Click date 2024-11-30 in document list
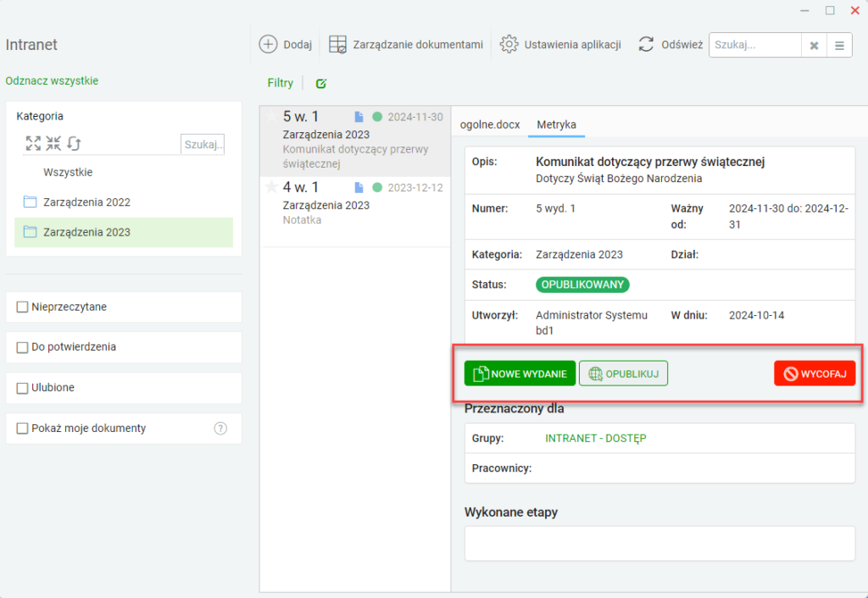 point(415,117)
